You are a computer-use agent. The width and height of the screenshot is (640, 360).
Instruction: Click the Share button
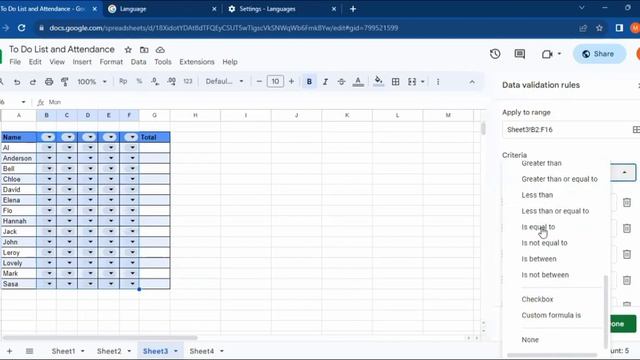coord(599,54)
